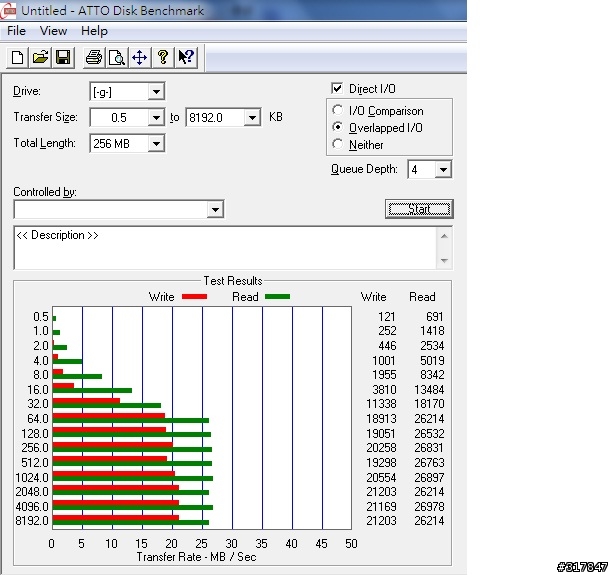Viewport: 614px width, 575px height.
Task: Click the Read value 13484 in results
Action: (x=429, y=390)
